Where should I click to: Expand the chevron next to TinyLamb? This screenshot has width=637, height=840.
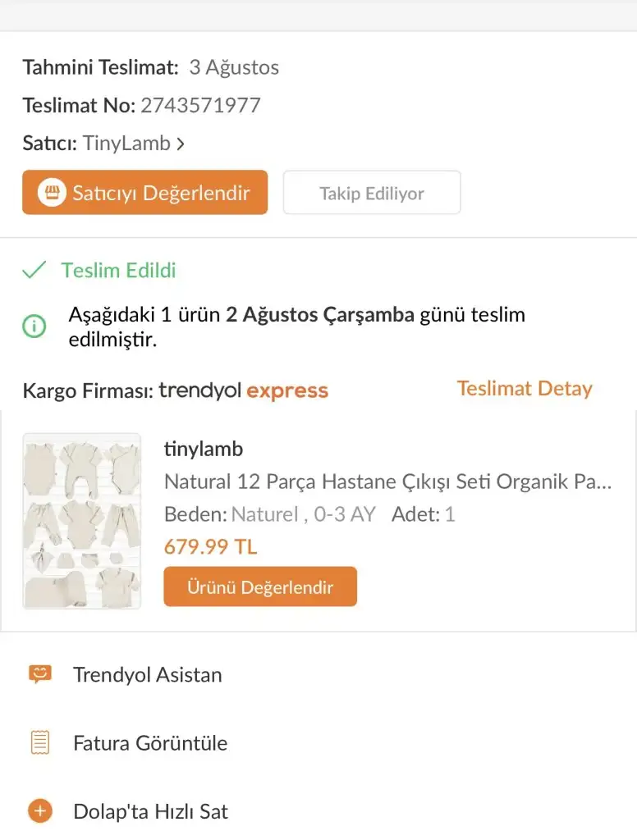click(181, 144)
